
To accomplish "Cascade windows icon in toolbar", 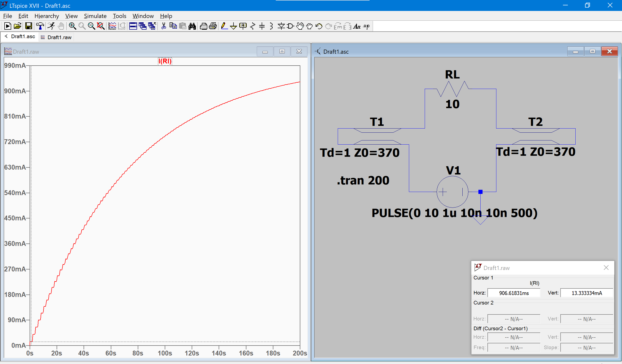I will point(143,26).
